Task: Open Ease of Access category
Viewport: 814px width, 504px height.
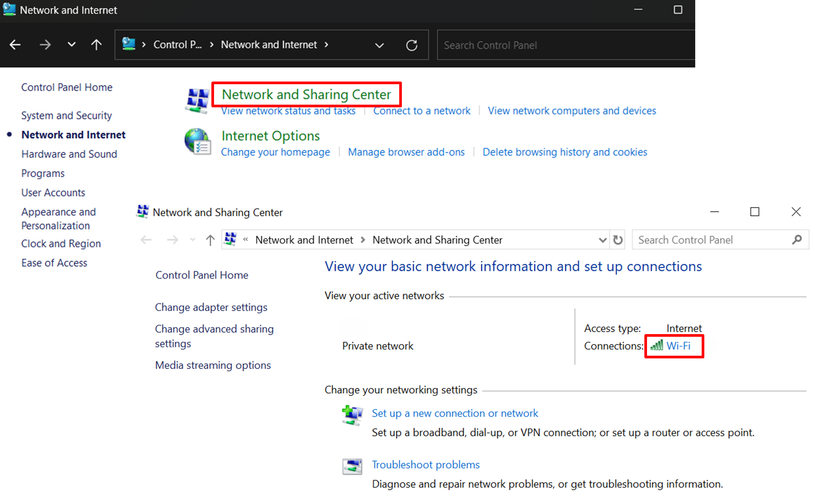Action: coord(54,263)
